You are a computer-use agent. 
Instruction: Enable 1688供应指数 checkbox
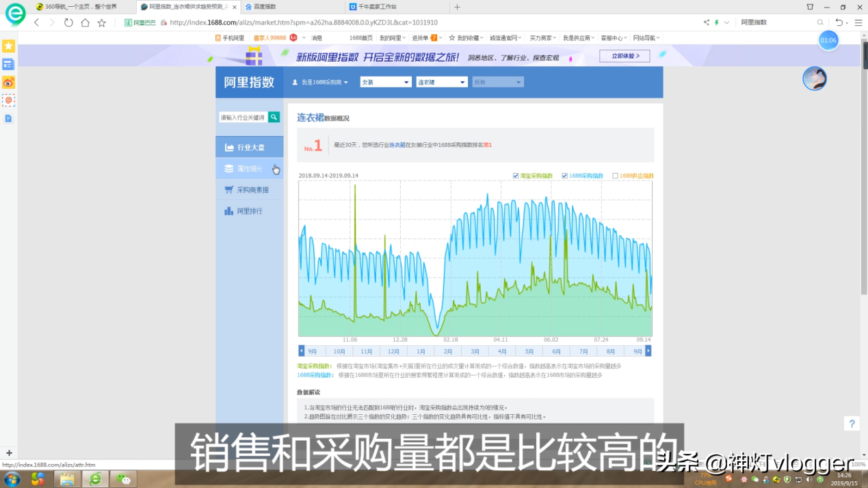[615, 176]
